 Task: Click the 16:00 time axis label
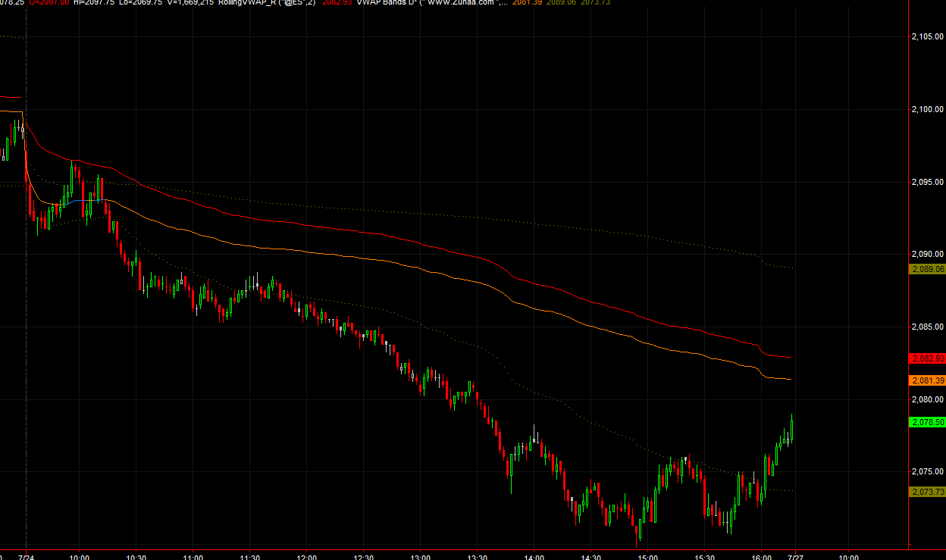click(761, 557)
